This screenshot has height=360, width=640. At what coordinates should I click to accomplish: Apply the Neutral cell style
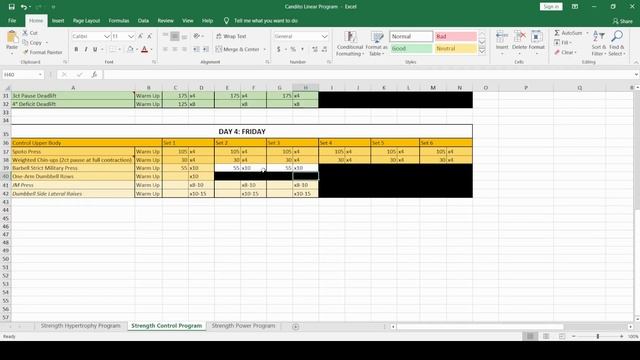click(456, 49)
